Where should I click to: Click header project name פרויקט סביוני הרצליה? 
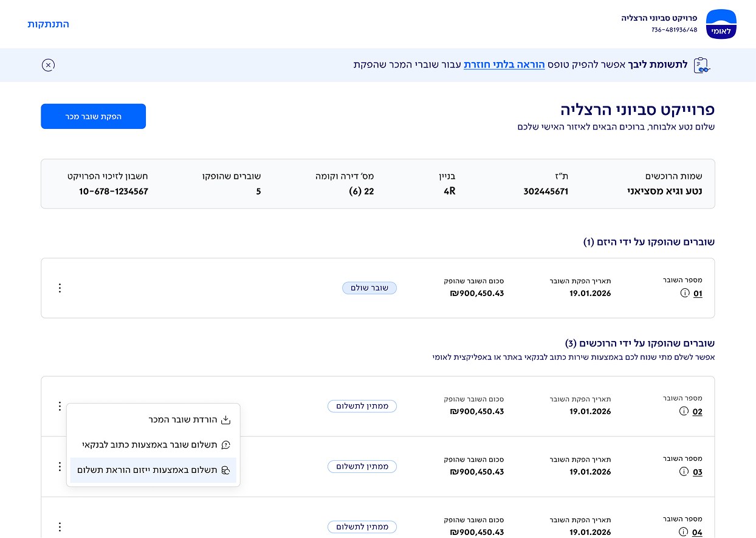[x=659, y=18]
